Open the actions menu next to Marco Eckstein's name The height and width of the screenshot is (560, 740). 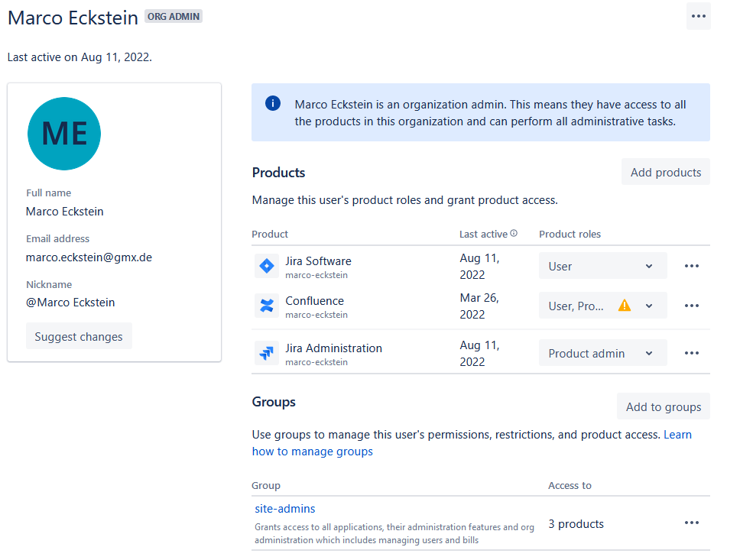[698, 16]
